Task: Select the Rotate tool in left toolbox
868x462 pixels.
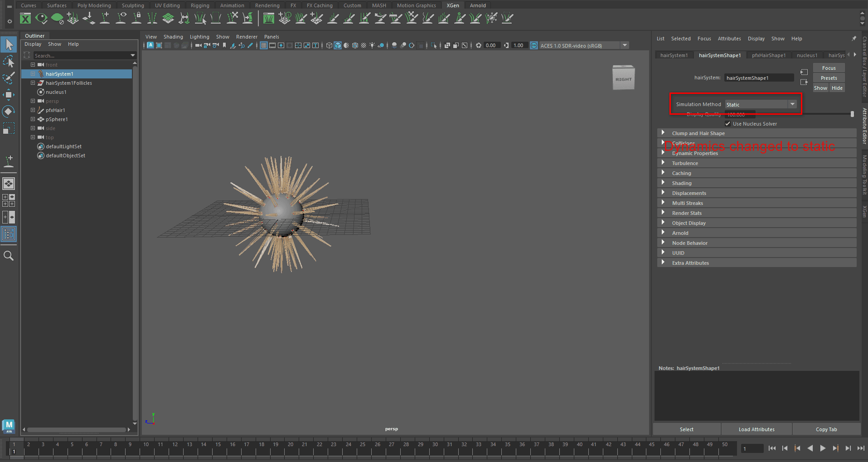Action: tap(9, 112)
